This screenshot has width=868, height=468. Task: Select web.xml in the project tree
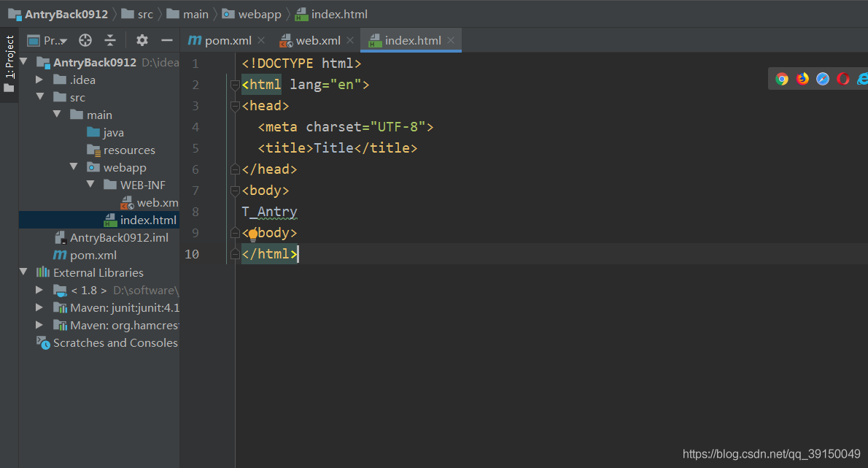click(x=150, y=203)
